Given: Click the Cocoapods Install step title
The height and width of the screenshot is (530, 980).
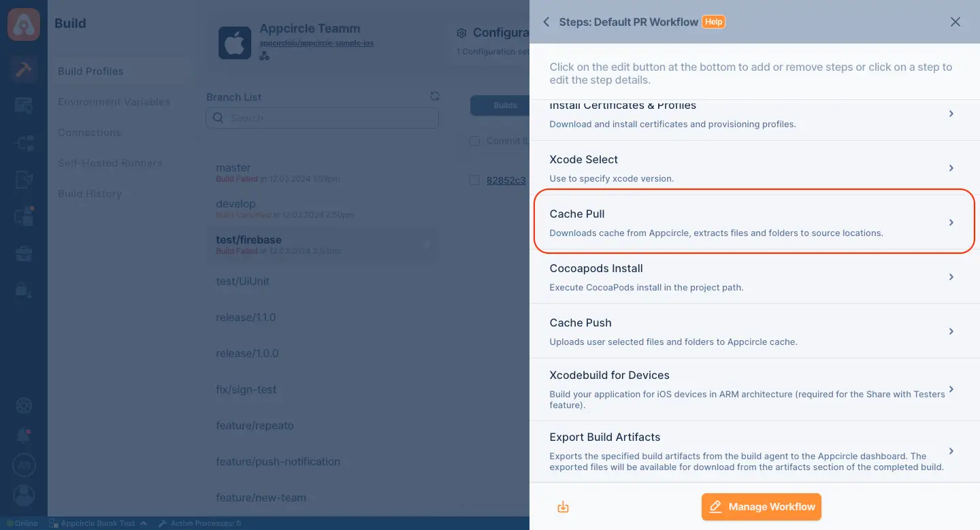Looking at the screenshot, I should [x=596, y=268].
